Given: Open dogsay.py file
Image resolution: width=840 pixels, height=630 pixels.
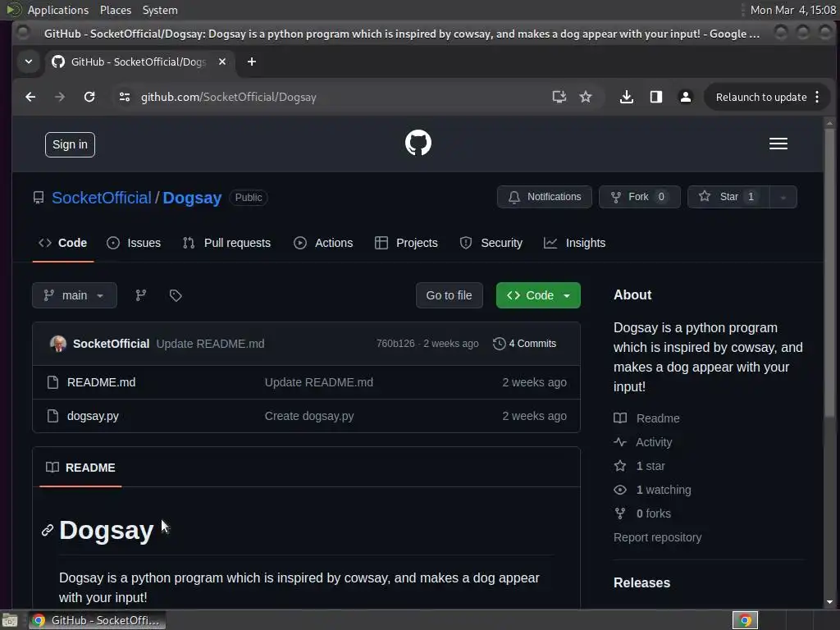Looking at the screenshot, I should pyautogui.click(x=93, y=416).
